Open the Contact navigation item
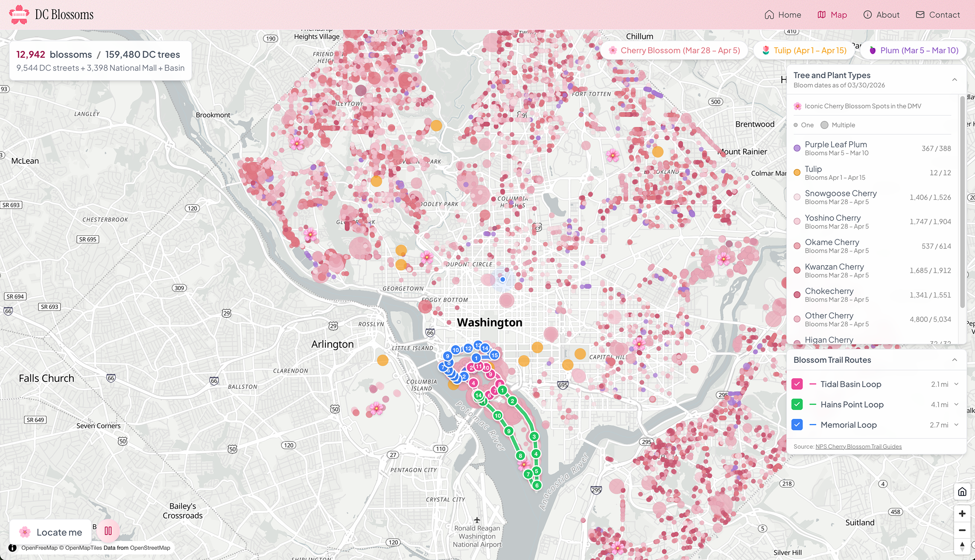 937,15
